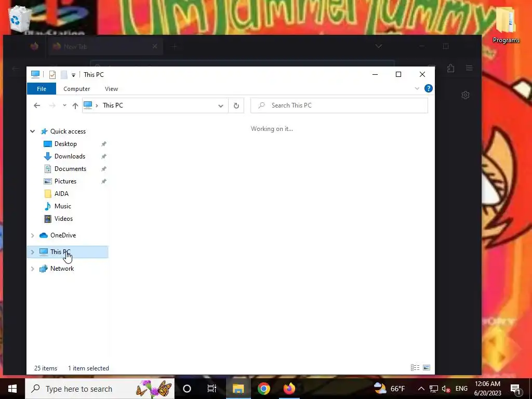Open the address bar history dropdown
Viewport: 532px width, 399px height.
pos(220,105)
